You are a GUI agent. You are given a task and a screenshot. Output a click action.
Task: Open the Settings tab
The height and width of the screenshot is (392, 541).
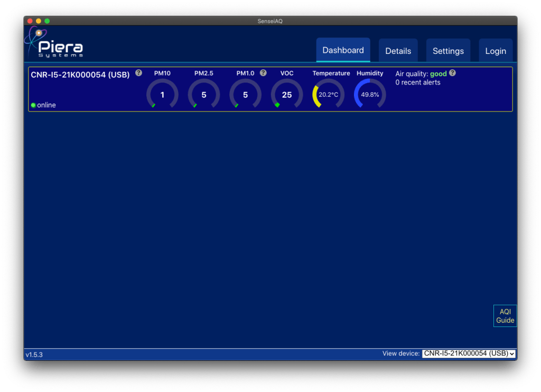[448, 51]
